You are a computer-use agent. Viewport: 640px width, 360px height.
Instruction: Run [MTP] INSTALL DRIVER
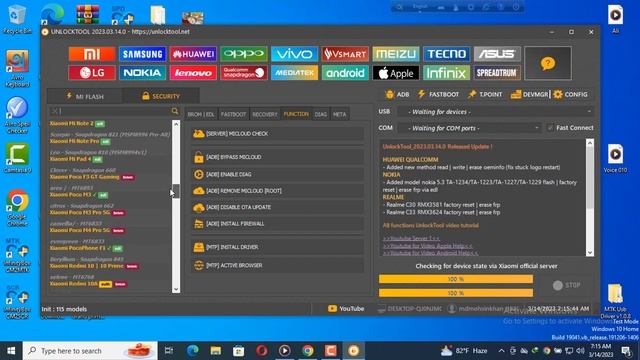tap(278, 247)
